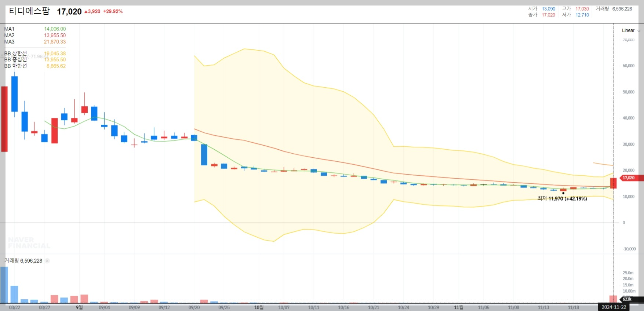Select the 10/24 date on time axis
This screenshot has width=644, height=311.
click(404, 307)
